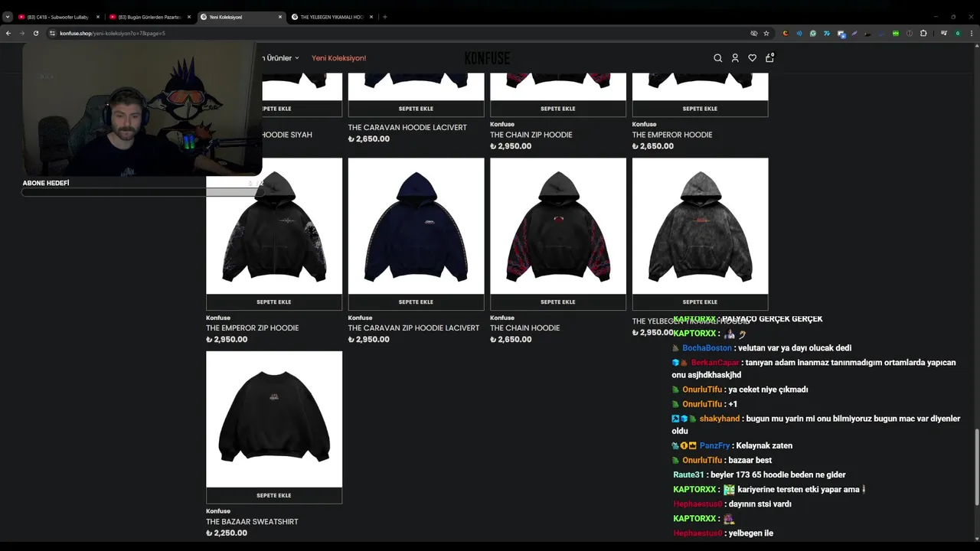Open the media control music icon
The width and height of the screenshot is (980, 551).
944,33
